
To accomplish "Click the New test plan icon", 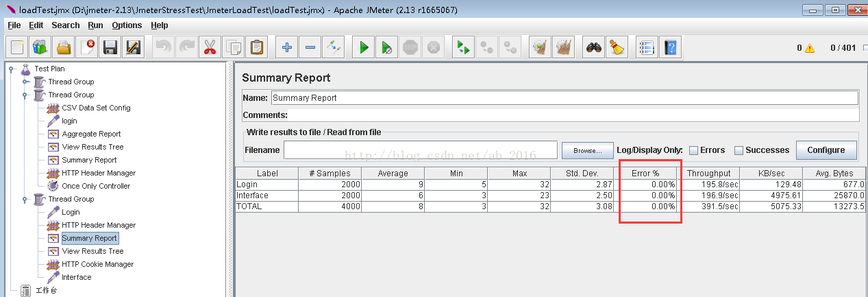I will (17, 47).
